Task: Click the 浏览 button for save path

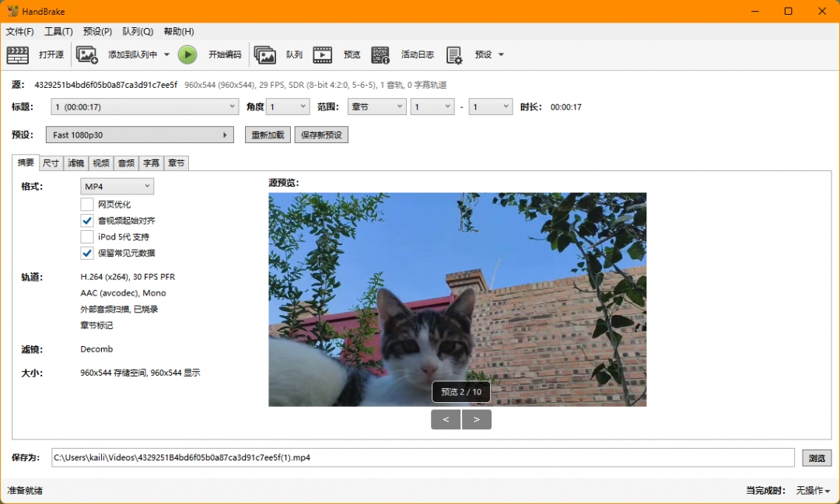Action: pyautogui.click(x=817, y=458)
